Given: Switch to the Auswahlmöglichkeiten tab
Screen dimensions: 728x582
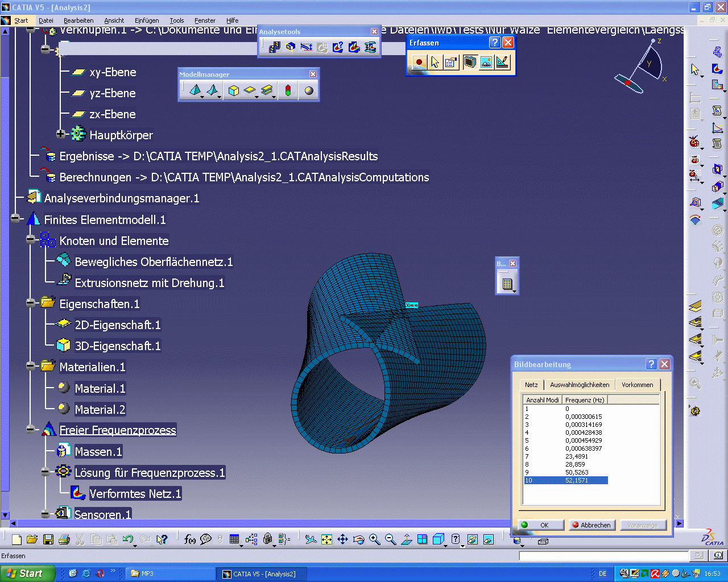Looking at the screenshot, I should click(x=580, y=385).
